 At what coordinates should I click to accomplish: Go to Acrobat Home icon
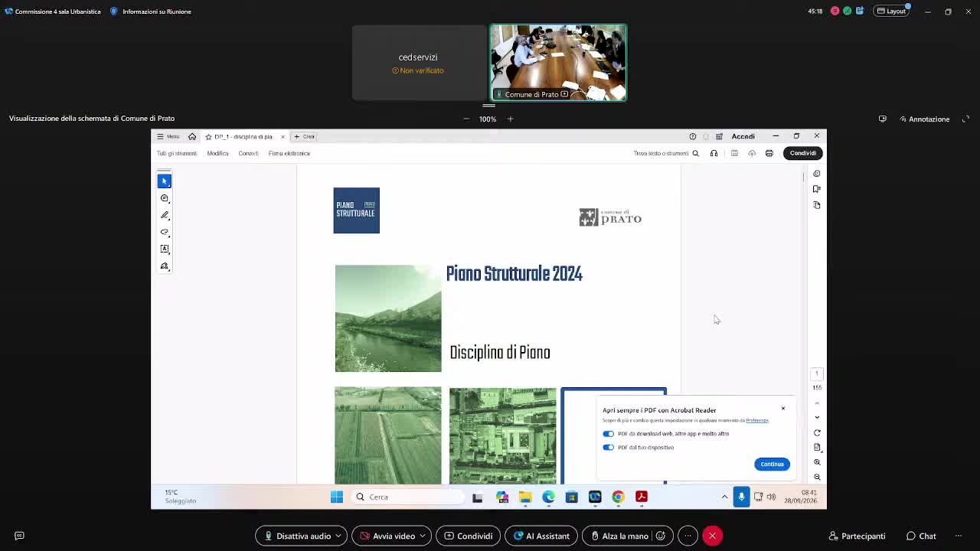pos(192,136)
